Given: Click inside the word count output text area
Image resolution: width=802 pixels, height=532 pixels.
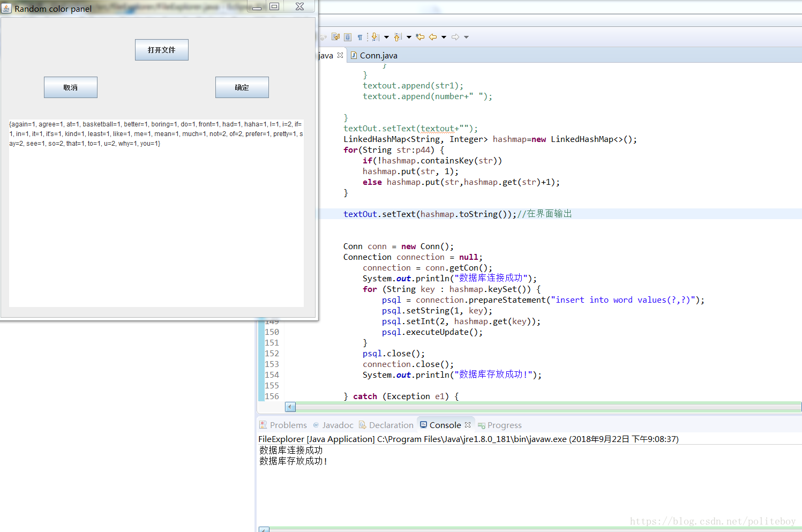Looking at the screenshot, I should point(156,213).
